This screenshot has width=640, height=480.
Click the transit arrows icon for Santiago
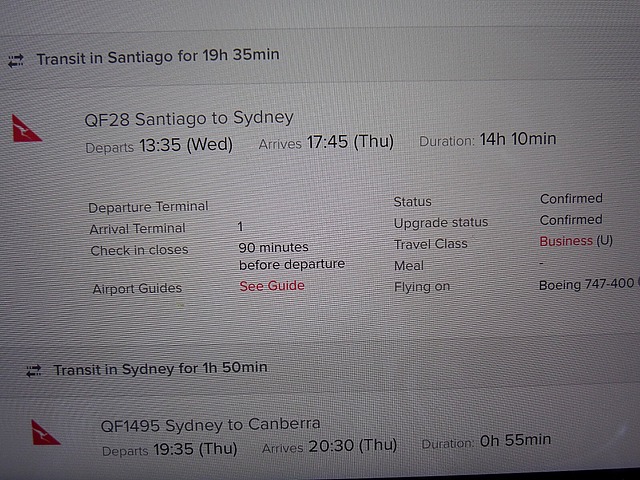click(16, 61)
